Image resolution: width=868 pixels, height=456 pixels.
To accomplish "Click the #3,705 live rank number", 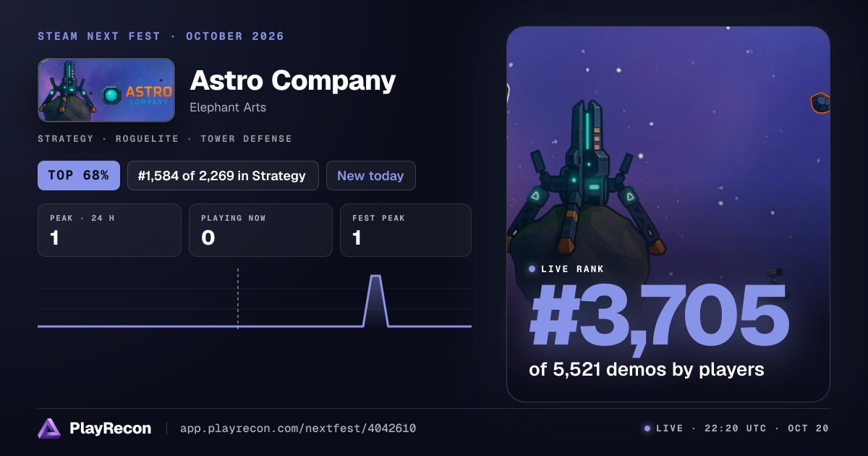I will [658, 316].
